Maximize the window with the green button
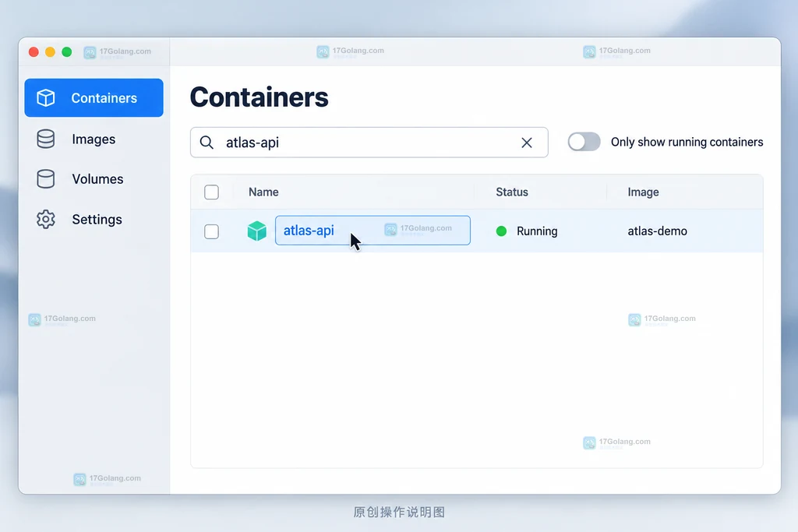 (x=67, y=52)
